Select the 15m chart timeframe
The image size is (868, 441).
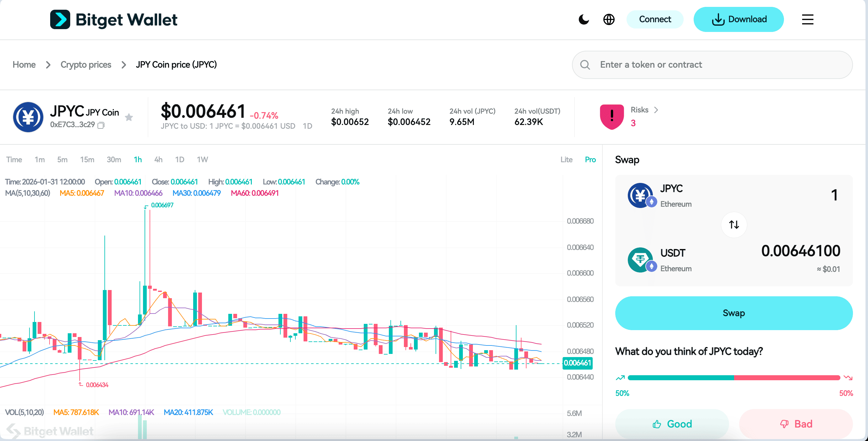pyautogui.click(x=87, y=159)
